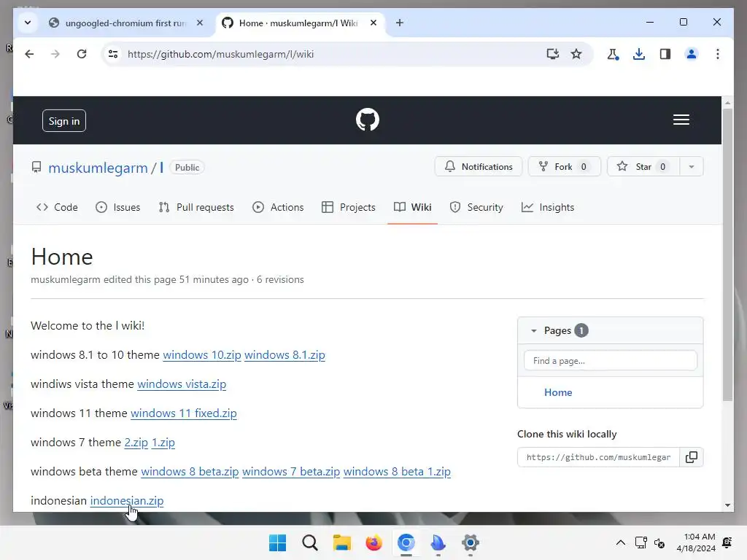Open the Actions tab
This screenshot has height=560, width=747.
pos(278,208)
